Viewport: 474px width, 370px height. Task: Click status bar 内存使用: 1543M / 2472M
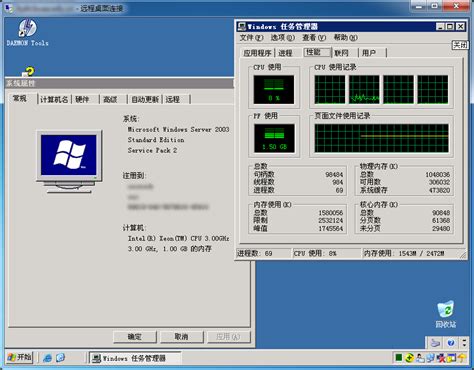[404, 254]
